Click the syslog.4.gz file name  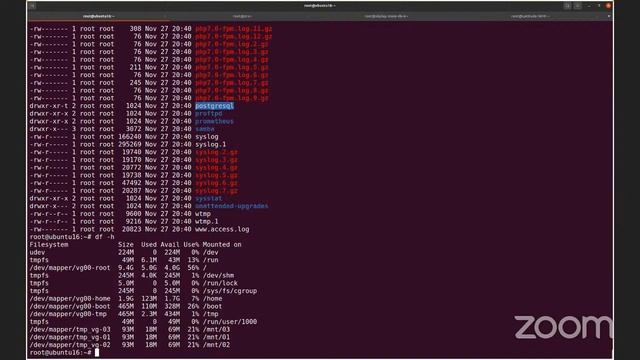pyautogui.click(x=216, y=168)
